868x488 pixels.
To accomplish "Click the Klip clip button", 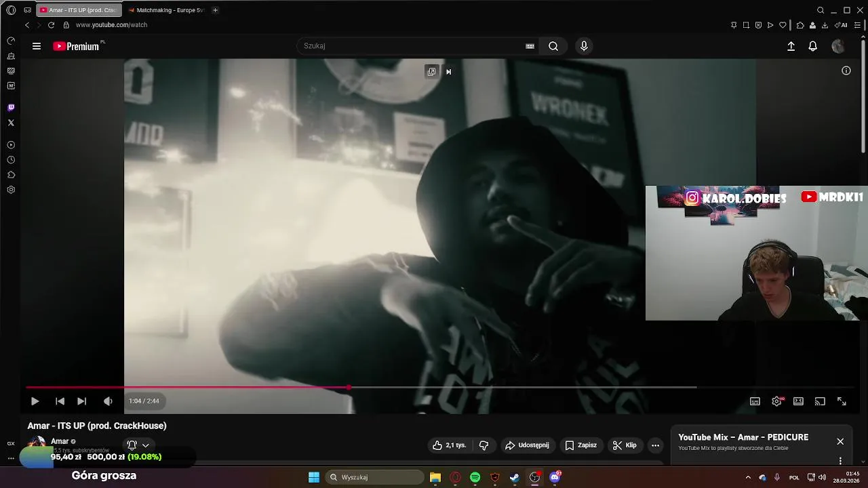I will [x=625, y=445].
